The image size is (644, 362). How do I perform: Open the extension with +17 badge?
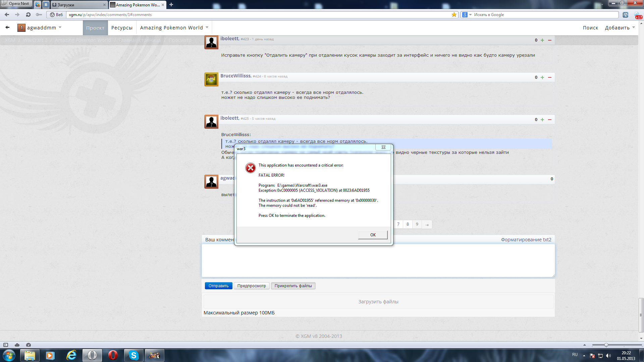(x=638, y=15)
